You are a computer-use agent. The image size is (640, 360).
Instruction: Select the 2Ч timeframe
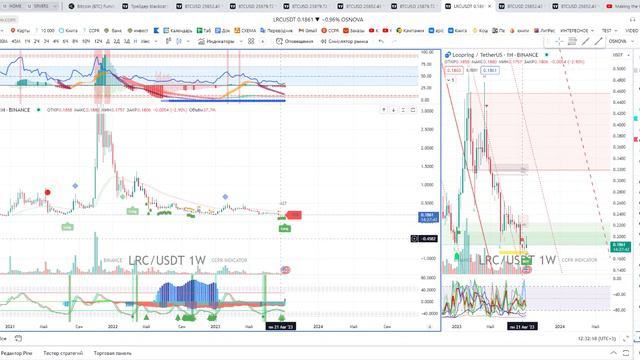(37, 41)
